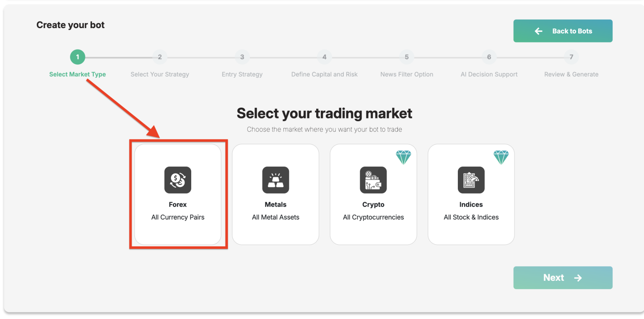644x319 pixels.
Task: Open step 2 Select Your Strategy
Action: [160, 57]
